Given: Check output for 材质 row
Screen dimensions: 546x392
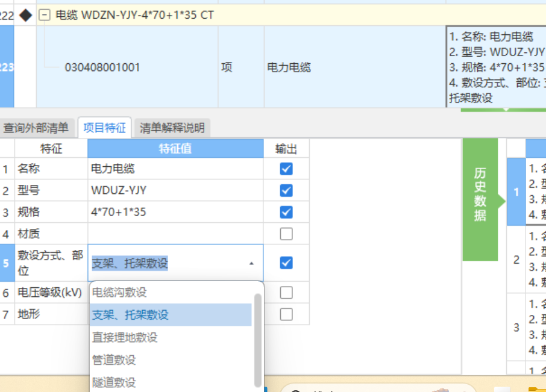Looking at the screenshot, I should click(x=286, y=234).
